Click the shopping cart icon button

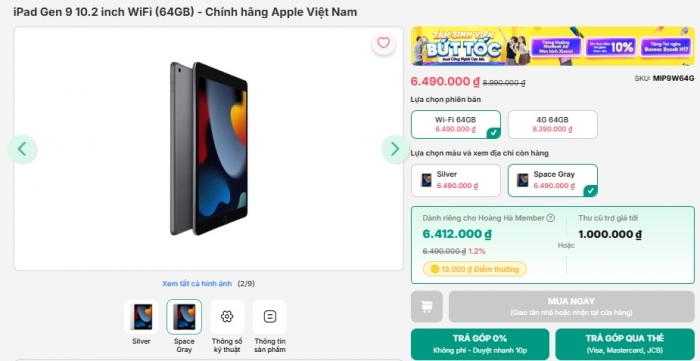(x=427, y=307)
